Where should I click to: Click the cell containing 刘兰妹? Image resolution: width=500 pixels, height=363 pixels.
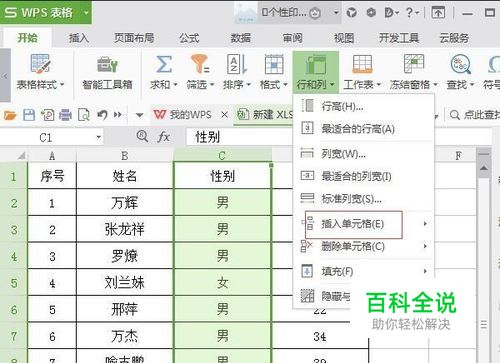click(125, 283)
